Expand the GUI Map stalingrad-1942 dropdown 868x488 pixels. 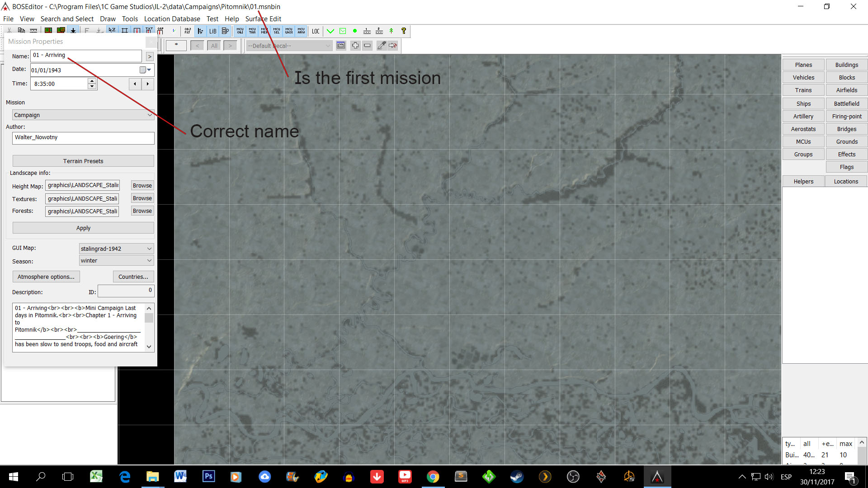click(149, 249)
